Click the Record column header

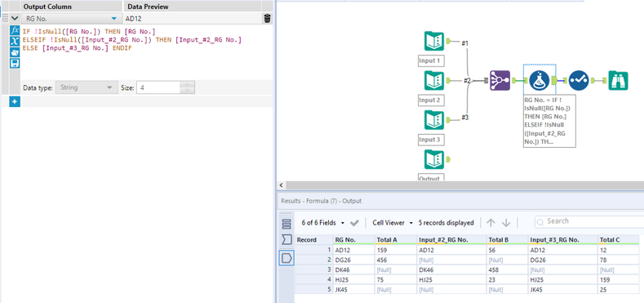tap(313, 239)
